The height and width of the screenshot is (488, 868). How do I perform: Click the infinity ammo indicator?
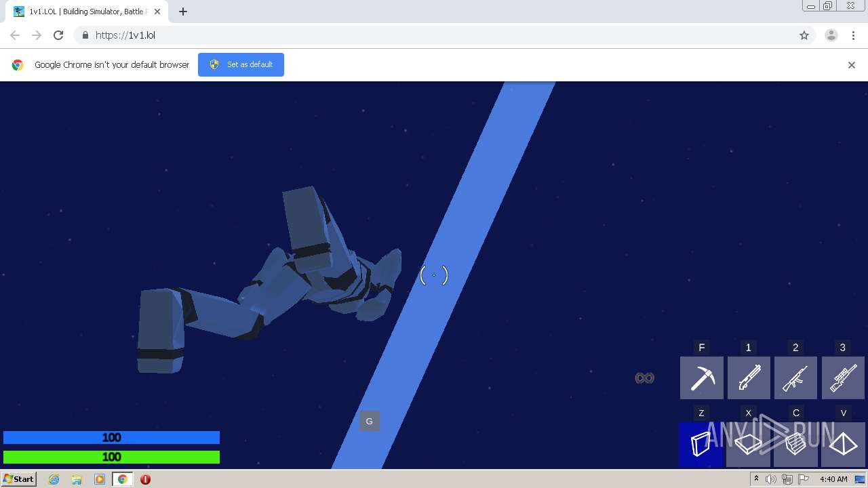pos(644,378)
